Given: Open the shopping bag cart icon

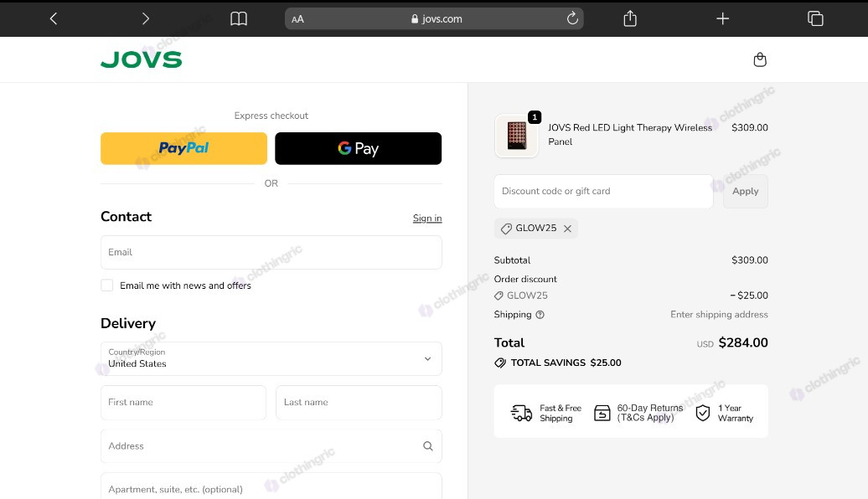Looking at the screenshot, I should tap(760, 59).
